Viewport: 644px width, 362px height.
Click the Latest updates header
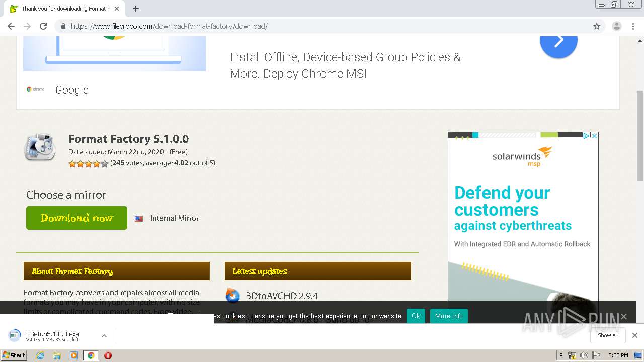pyautogui.click(x=318, y=271)
